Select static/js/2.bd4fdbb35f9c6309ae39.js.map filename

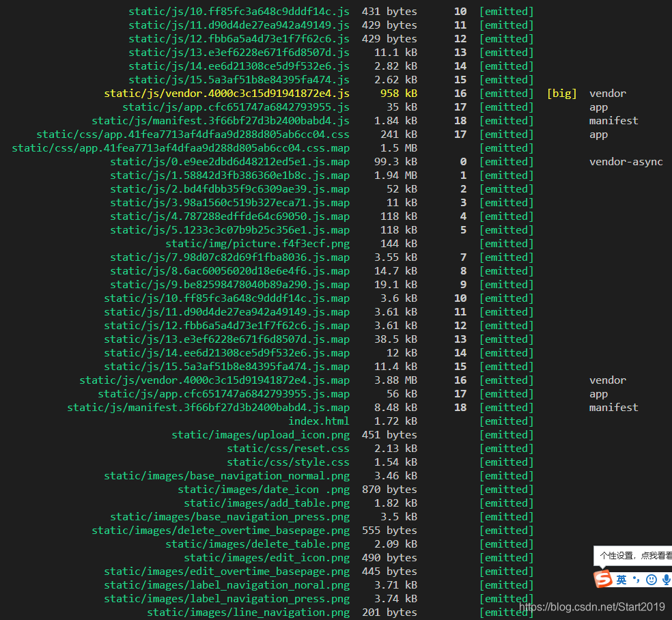[x=229, y=189]
